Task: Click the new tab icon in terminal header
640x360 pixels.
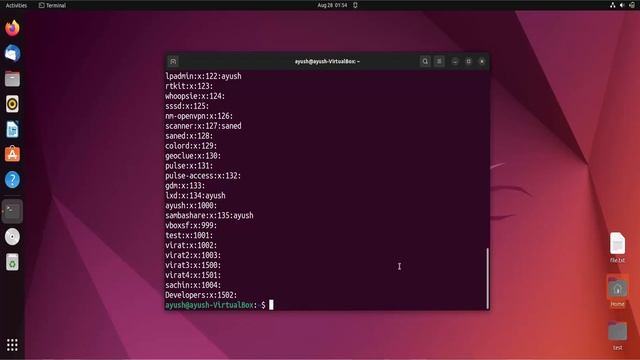Action: 173,62
